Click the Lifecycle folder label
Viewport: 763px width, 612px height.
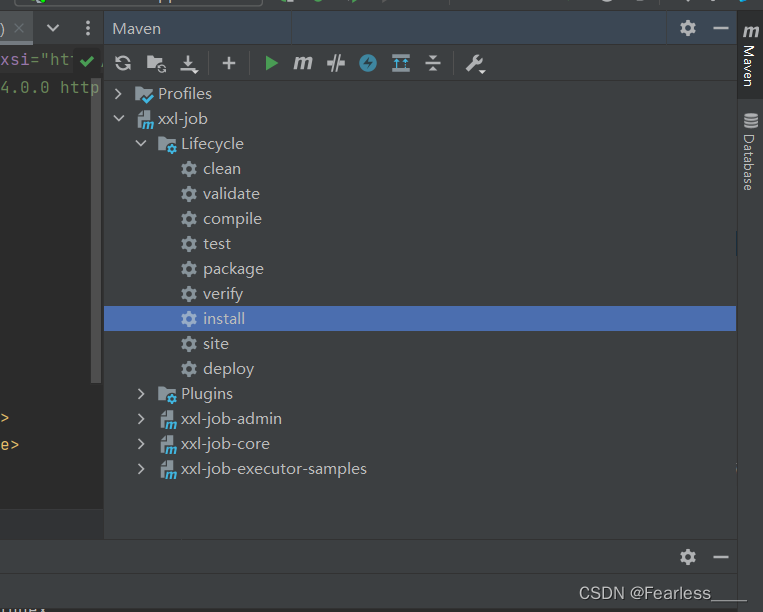(x=212, y=144)
